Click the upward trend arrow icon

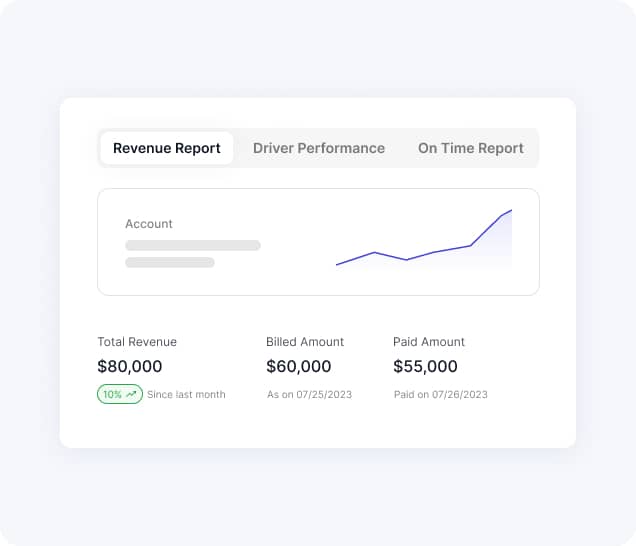pyautogui.click(x=131, y=394)
